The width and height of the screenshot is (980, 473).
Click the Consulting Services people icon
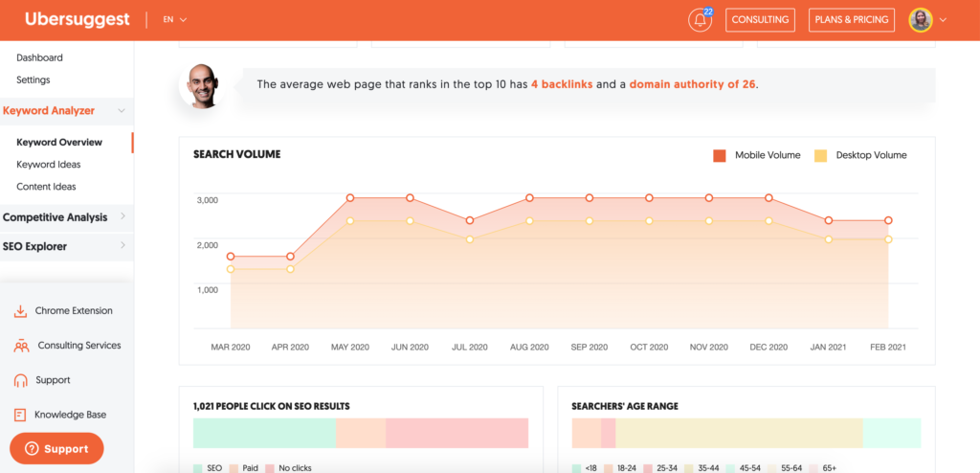coord(21,346)
